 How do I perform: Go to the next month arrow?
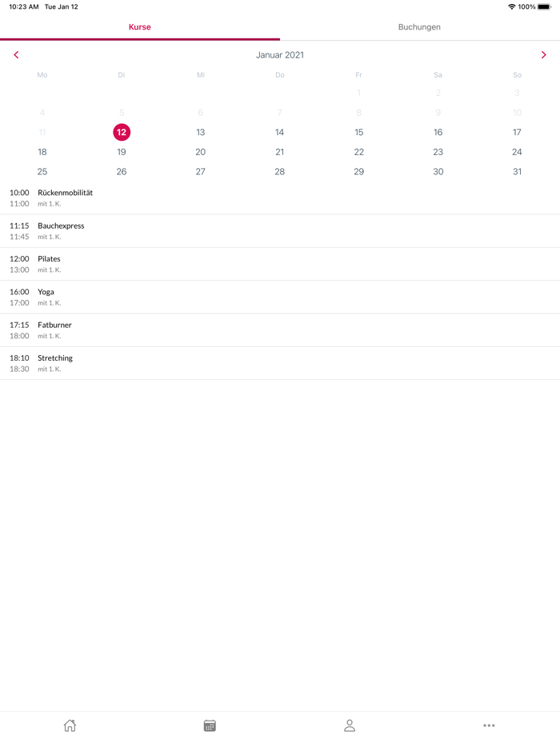click(x=544, y=55)
